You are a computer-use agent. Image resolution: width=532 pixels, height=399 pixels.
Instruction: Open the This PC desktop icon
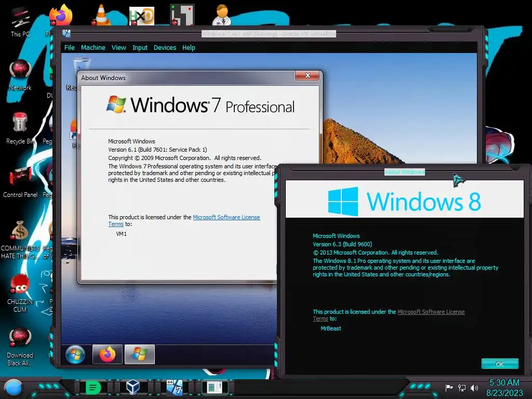click(20, 22)
